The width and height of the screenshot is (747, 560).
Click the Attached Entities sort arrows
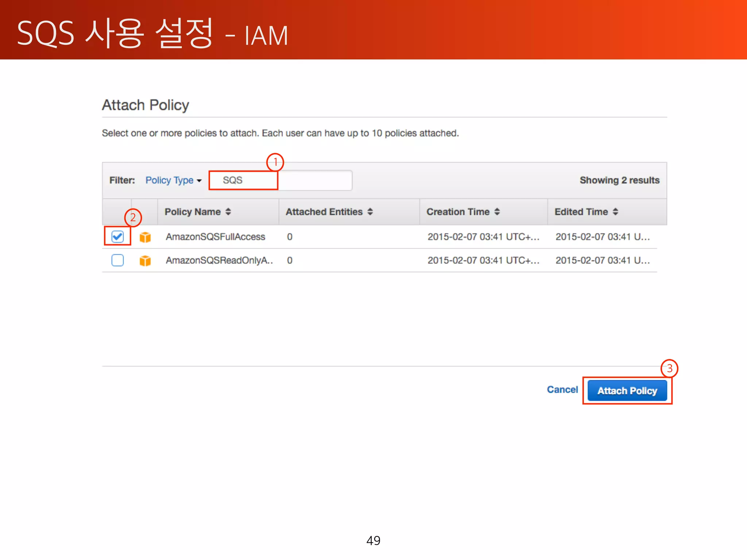370,212
